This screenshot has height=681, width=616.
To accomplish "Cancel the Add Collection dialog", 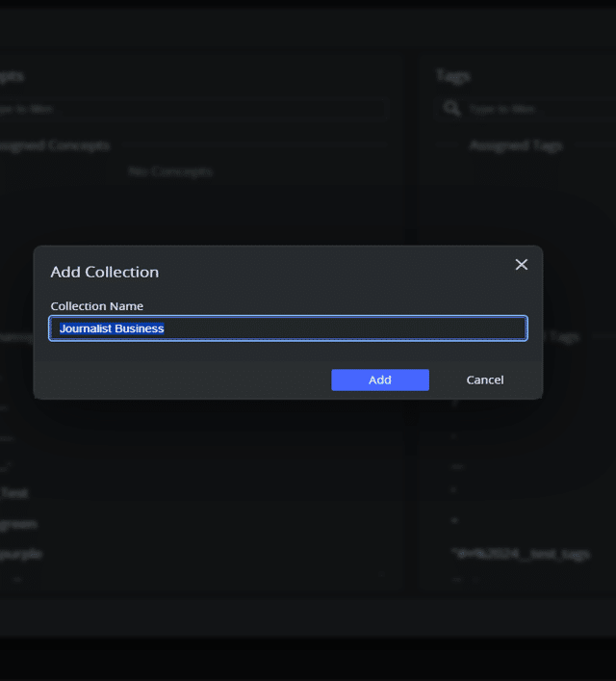I will point(484,380).
